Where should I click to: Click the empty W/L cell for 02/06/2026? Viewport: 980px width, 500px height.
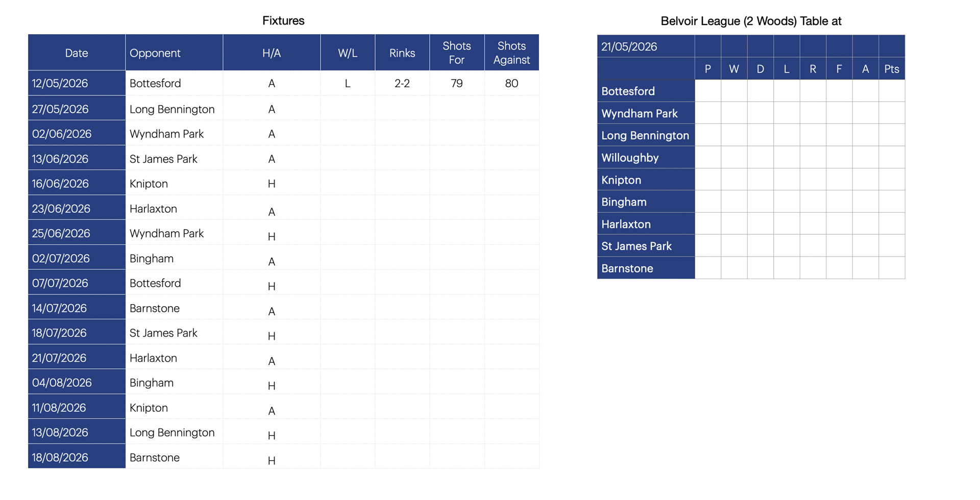click(x=348, y=134)
